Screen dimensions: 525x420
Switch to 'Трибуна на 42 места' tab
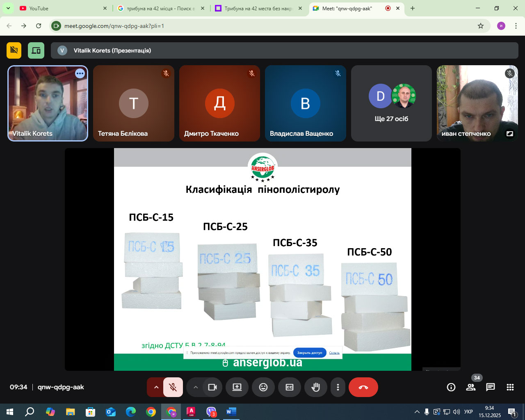[258, 8]
